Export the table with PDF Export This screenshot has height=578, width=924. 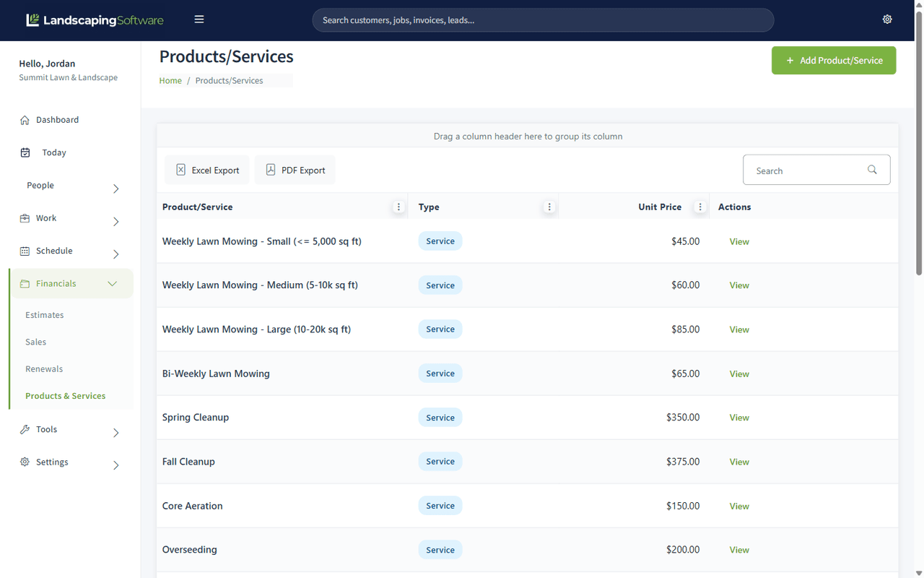295,170
